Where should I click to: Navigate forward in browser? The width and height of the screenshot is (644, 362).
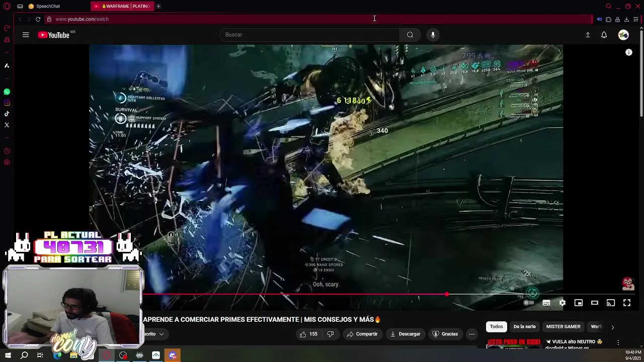click(29, 19)
